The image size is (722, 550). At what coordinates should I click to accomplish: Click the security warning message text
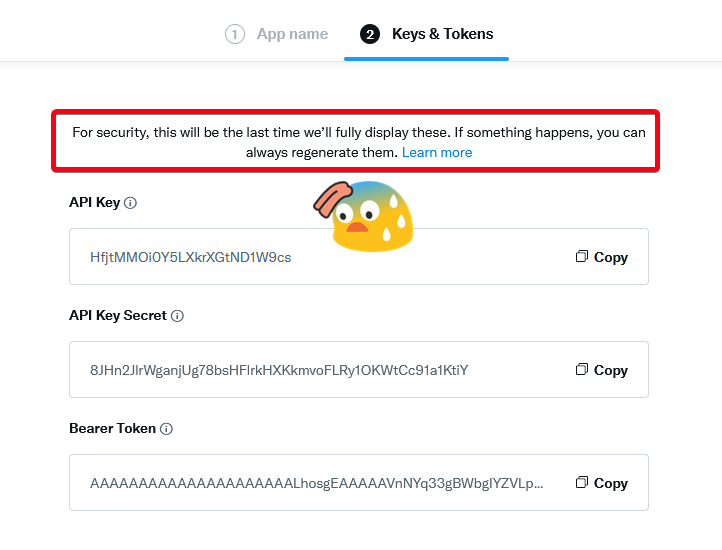pos(358,133)
